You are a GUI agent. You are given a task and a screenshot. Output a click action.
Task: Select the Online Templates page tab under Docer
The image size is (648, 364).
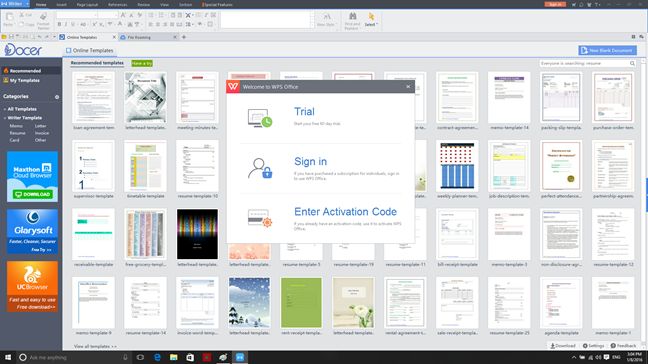(x=89, y=50)
